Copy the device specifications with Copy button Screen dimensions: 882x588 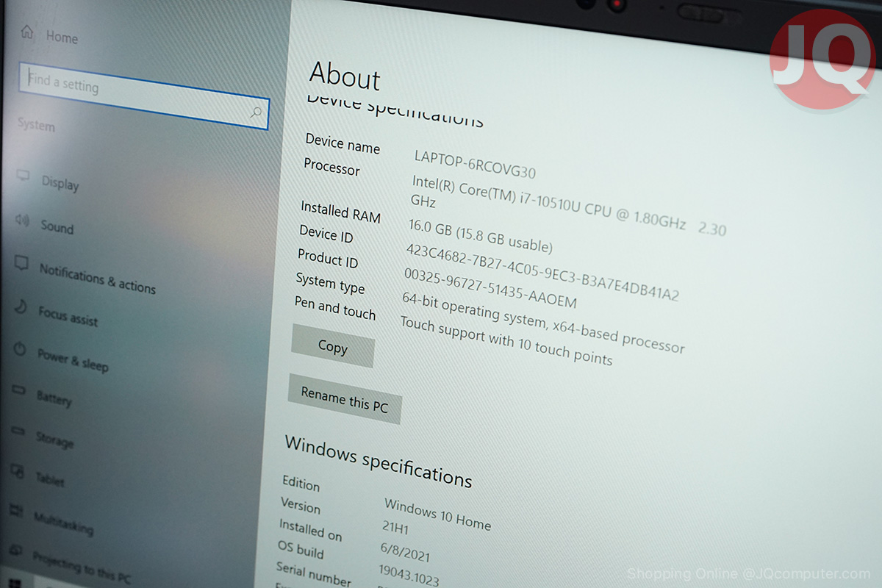coord(333,346)
